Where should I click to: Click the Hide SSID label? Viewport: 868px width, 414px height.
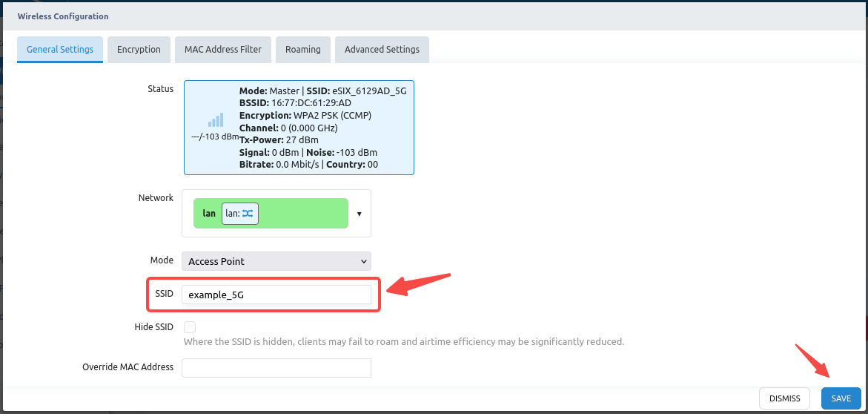tap(154, 327)
